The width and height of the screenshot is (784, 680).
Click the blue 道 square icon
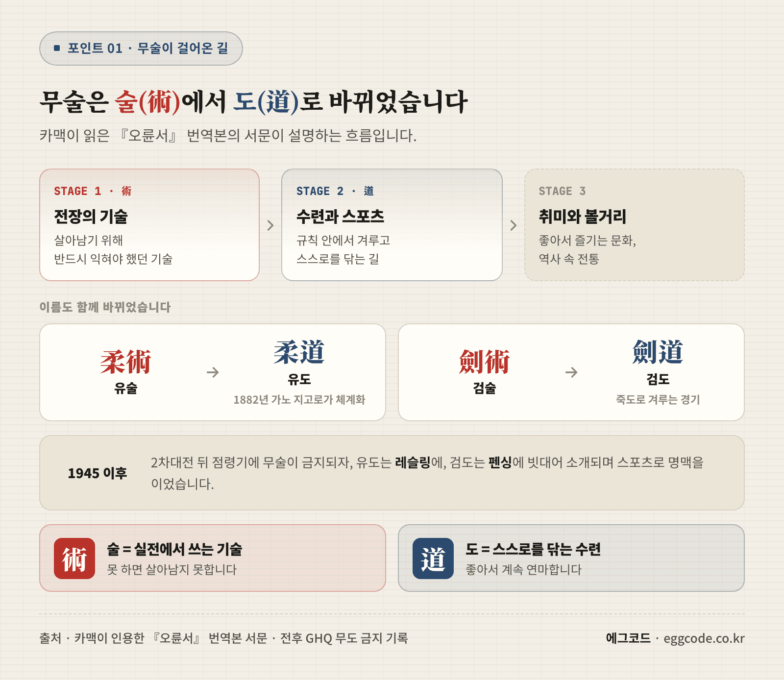point(433,559)
